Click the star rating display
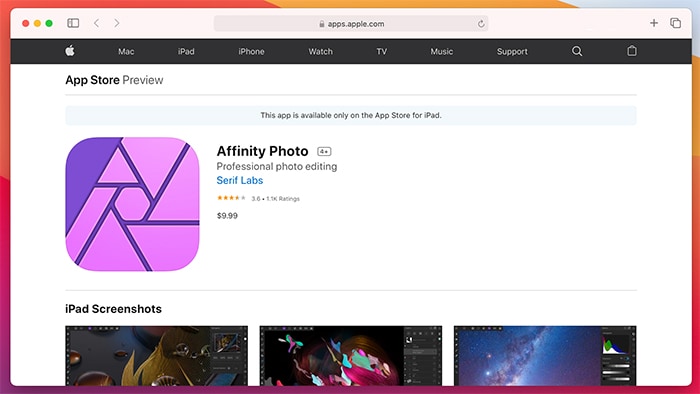The height and width of the screenshot is (394, 700). (x=231, y=198)
